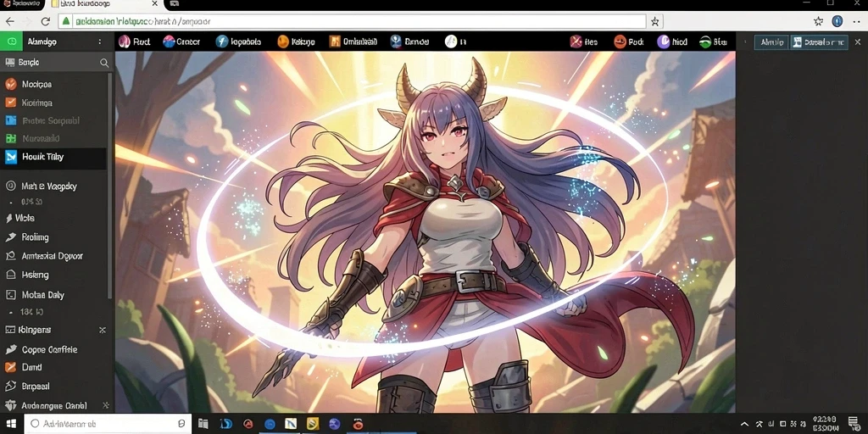Open the highlighted blue icon sidebar item
This screenshot has height=434, width=868.
pyautogui.click(x=53, y=157)
